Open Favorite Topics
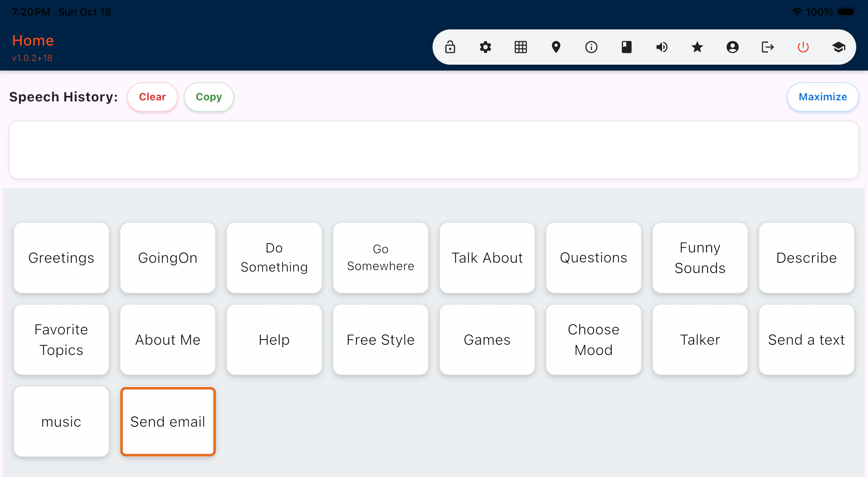Image resolution: width=868 pixels, height=477 pixels. 61,340
